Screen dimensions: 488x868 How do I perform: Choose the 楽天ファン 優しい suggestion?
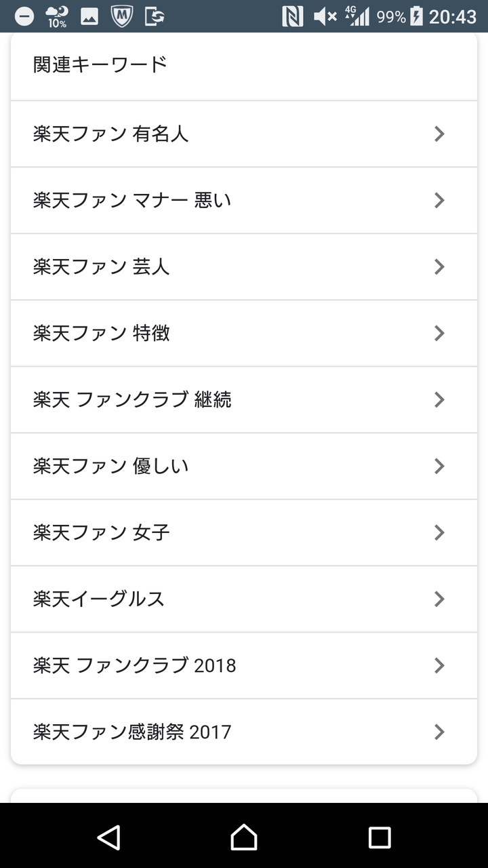coord(111,467)
